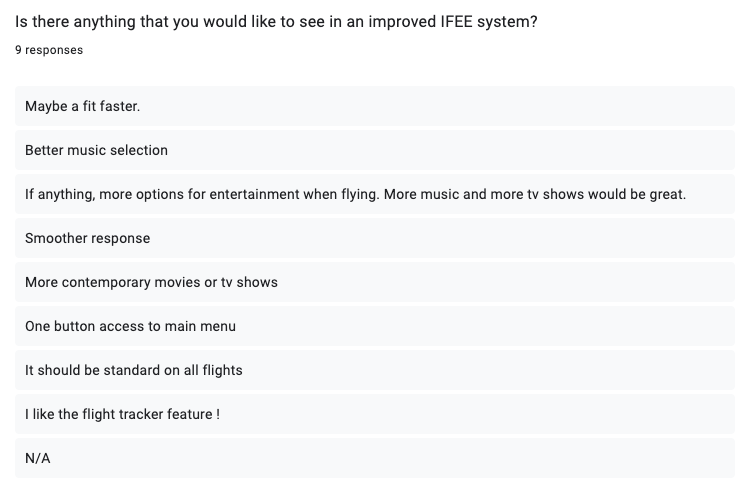Click the response about more options for entertainment
750x497 pixels.
click(375, 194)
